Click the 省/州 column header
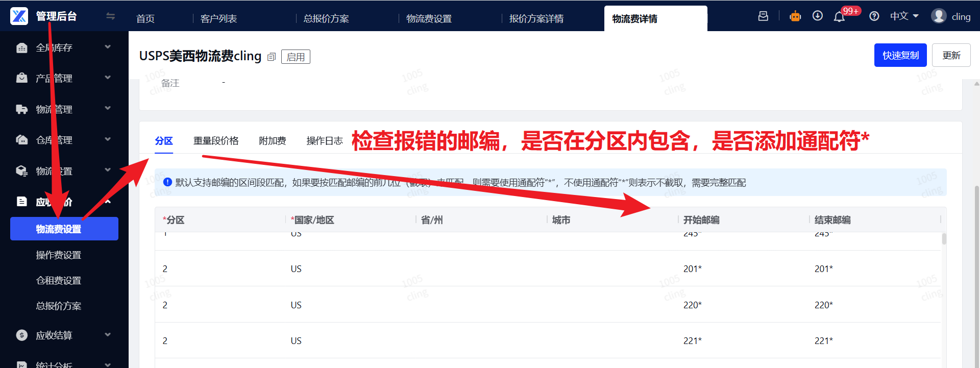 tap(432, 220)
